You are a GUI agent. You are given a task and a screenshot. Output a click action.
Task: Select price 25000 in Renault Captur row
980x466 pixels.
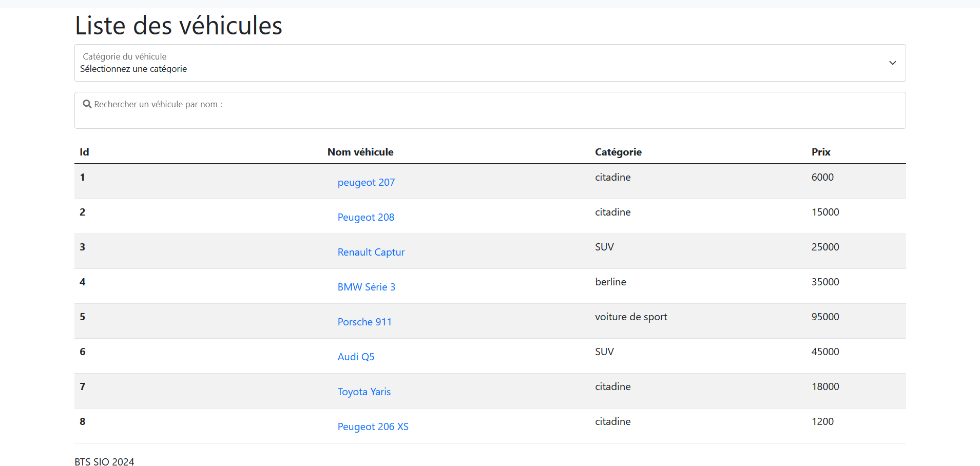(825, 247)
